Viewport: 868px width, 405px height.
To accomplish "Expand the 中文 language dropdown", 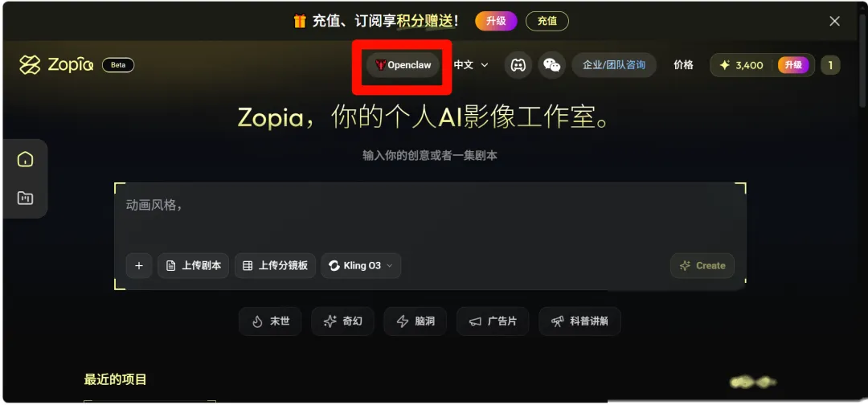I will (x=471, y=65).
